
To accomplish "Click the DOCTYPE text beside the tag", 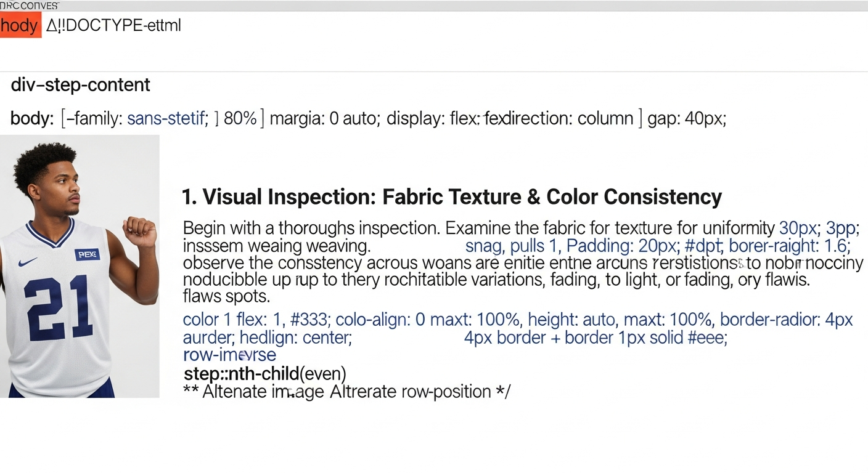I will pos(113,26).
